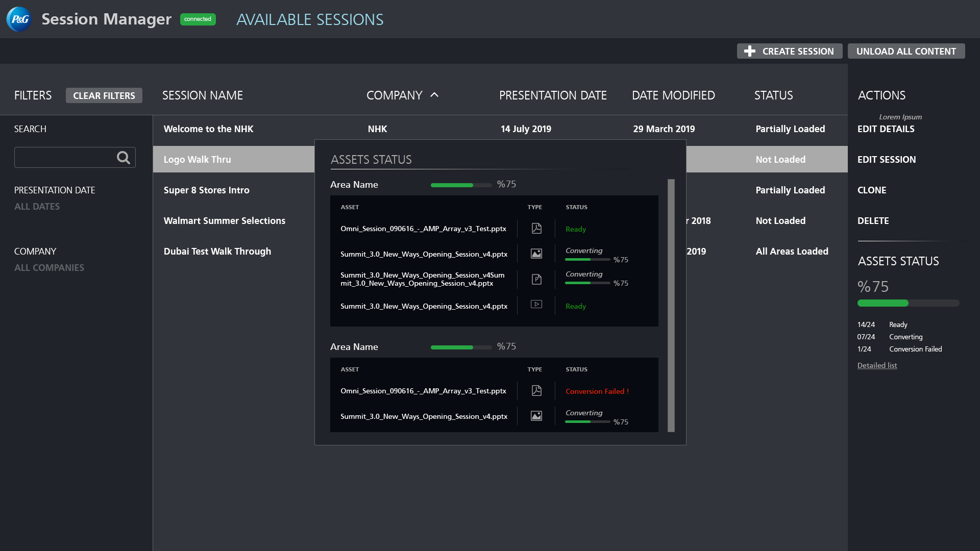Image resolution: width=980 pixels, height=551 pixels.
Task: Click the PowerPoint file type icon
Action: 536,279
